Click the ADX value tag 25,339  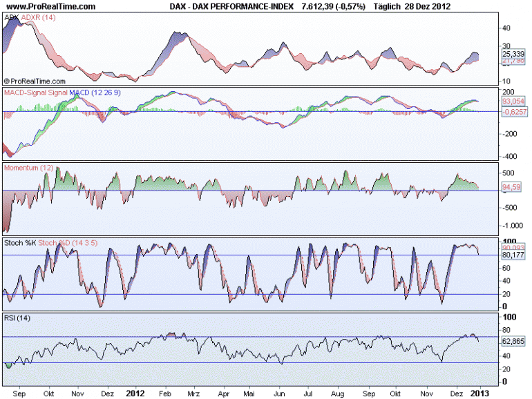513,54
